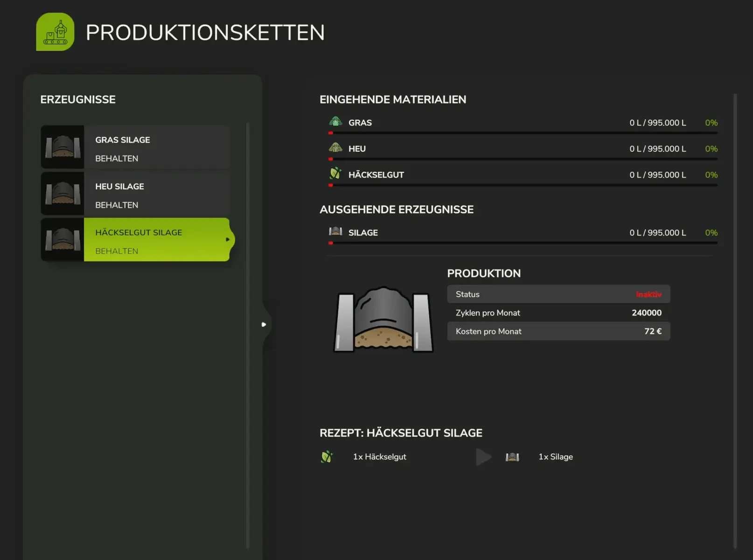Viewport: 753px width, 560px height.
Task: Click the Produktionsketten factory icon
Action: (55, 32)
